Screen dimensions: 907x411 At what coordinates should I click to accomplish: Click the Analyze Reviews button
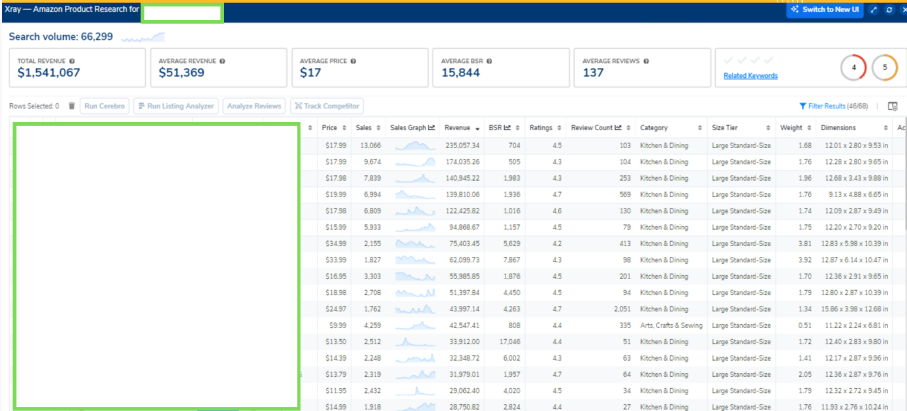click(x=254, y=106)
